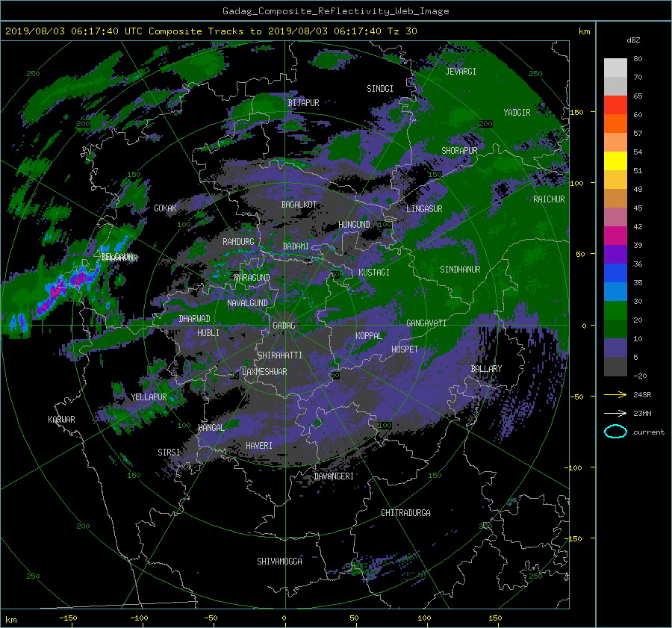Click the BIJAPUR city label

(x=303, y=103)
